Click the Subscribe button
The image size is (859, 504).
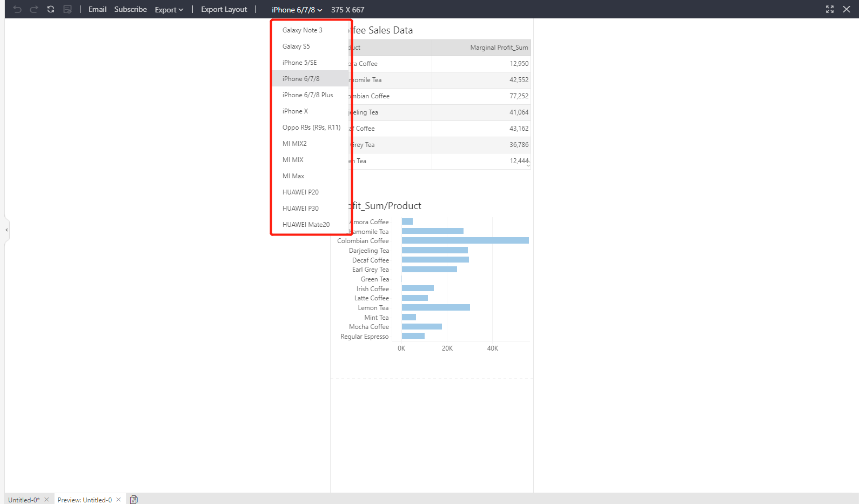click(x=130, y=9)
